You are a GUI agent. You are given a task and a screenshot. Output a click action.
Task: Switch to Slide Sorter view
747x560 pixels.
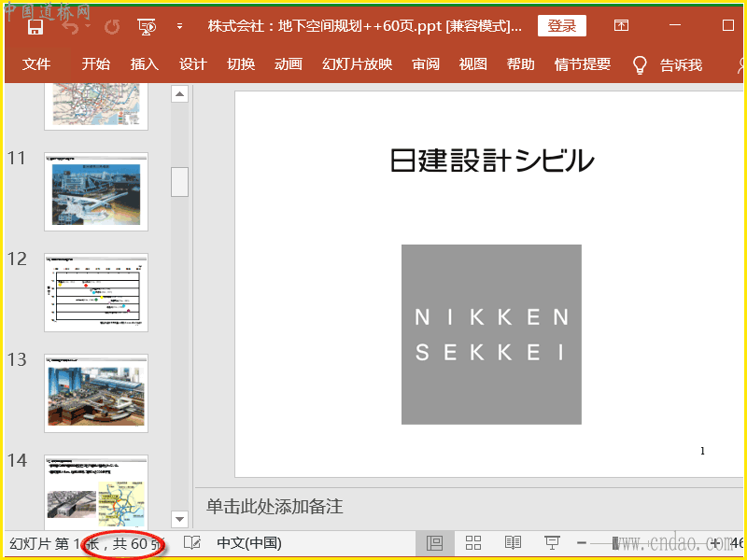coord(473,543)
